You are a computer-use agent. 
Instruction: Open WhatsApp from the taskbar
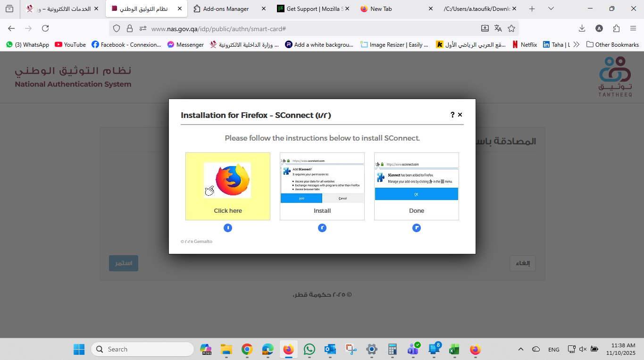[x=309, y=349]
